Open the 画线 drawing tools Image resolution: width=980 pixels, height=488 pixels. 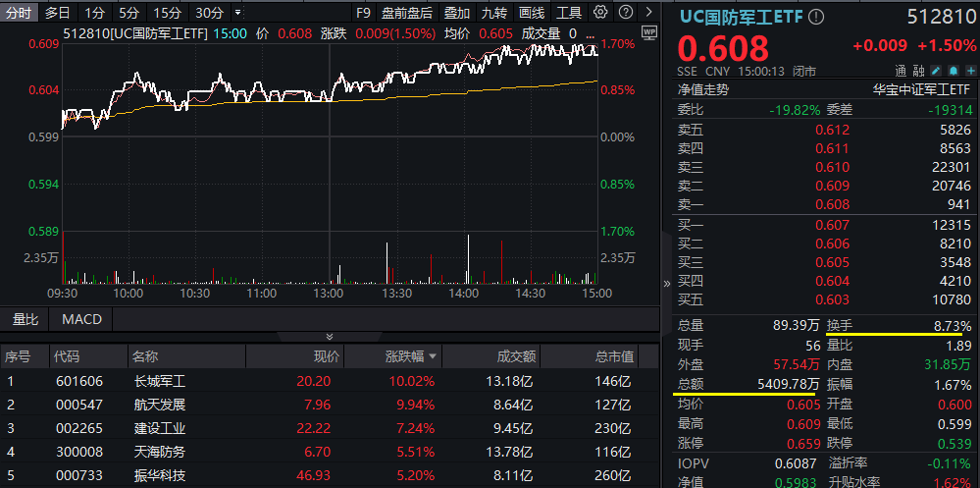pyautogui.click(x=532, y=13)
